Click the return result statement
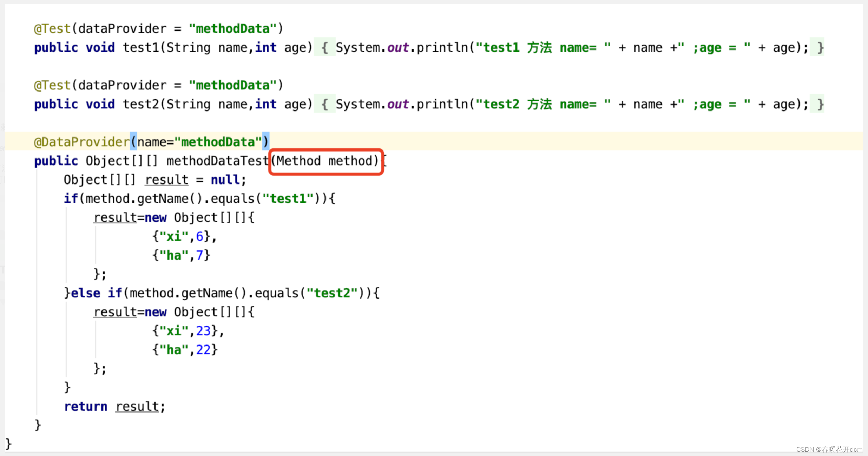 [x=114, y=406]
